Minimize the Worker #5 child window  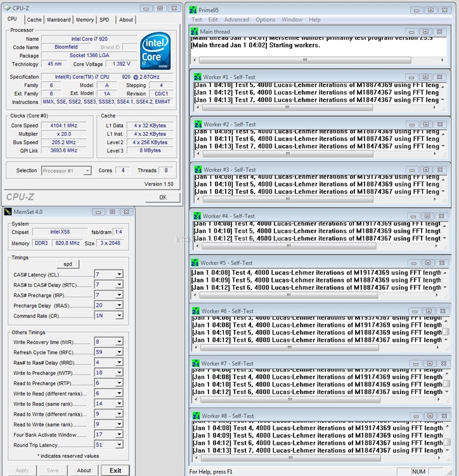coord(414,263)
